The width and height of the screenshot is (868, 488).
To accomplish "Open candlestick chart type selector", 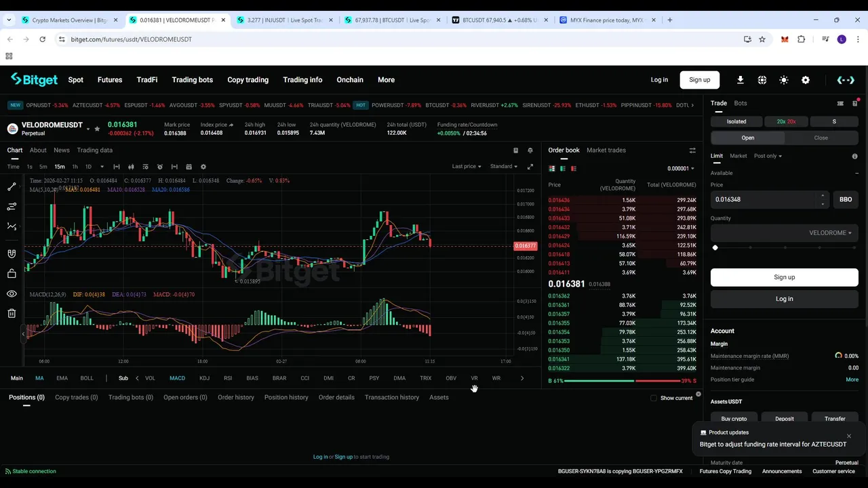I will point(131,167).
